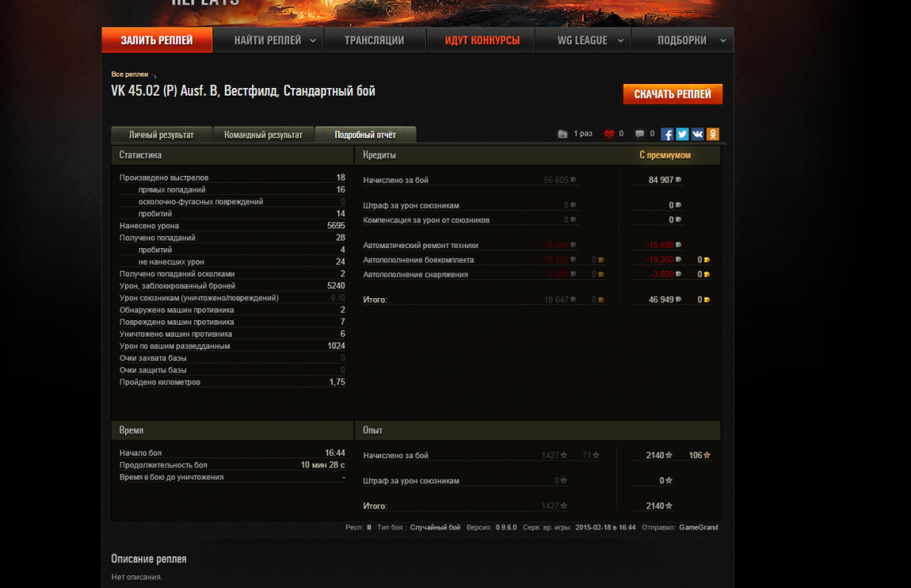
Task: Click the Пройдено километров value 1,75
Action: point(337,382)
